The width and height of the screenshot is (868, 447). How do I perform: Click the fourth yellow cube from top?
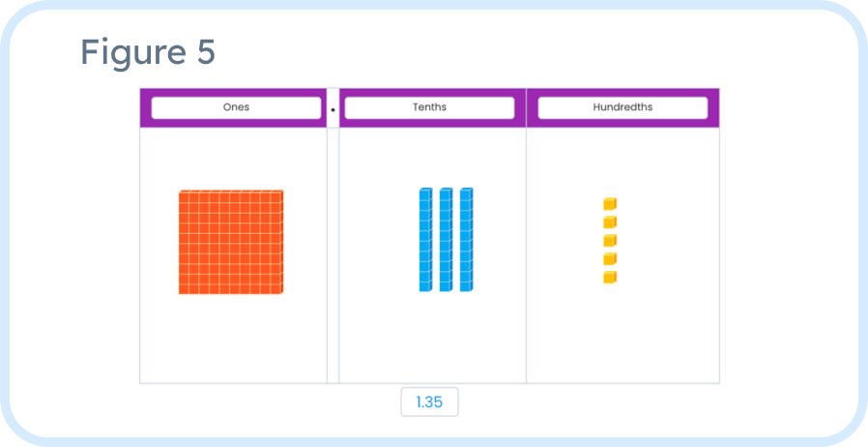[610, 259]
